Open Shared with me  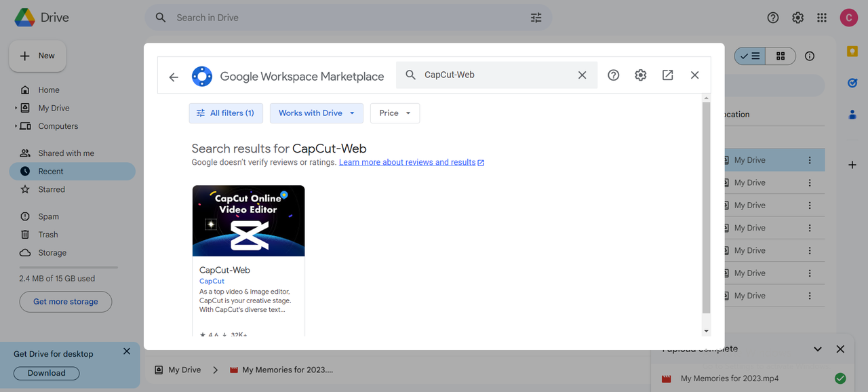[x=66, y=153]
